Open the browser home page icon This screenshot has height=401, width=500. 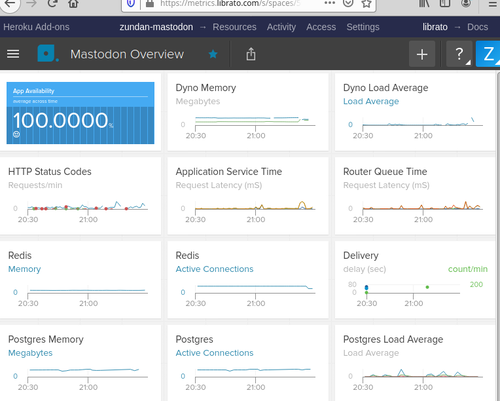[73, 4]
